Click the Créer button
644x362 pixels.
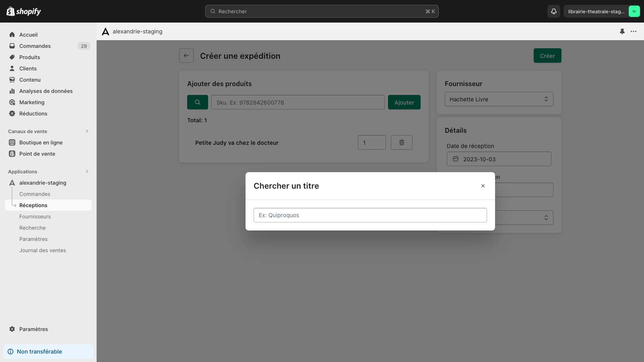pyautogui.click(x=547, y=56)
